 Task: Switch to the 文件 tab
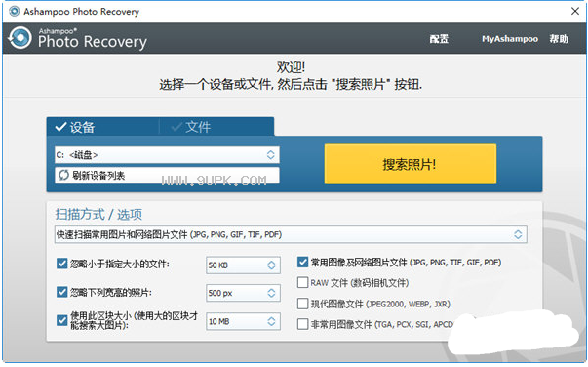[x=216, y=127]
